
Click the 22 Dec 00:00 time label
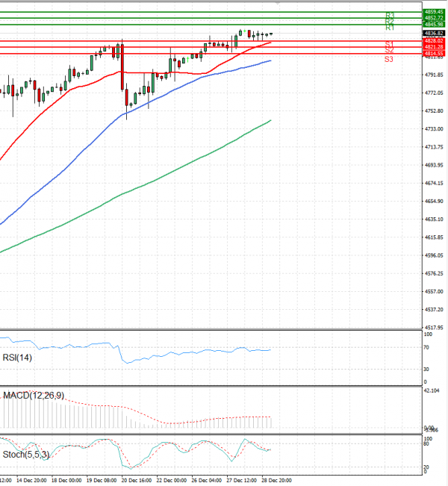point(172,481)
